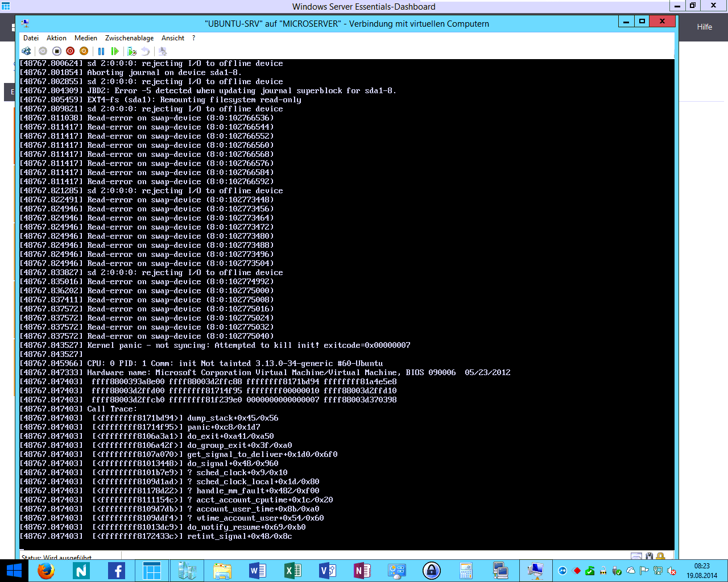The width and height of the screenshot is (728, 582).
Task: Open the networked computers taskbar icon
Action: point(500,571)
